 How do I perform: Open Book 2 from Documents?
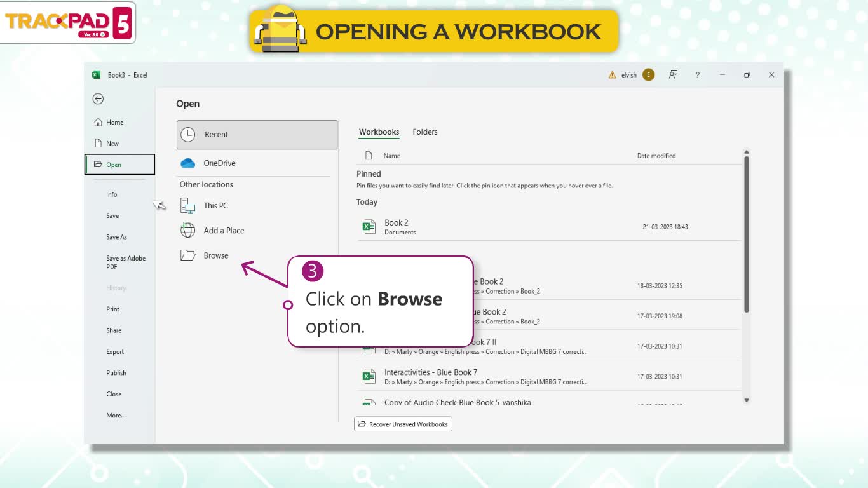[548, 227]
